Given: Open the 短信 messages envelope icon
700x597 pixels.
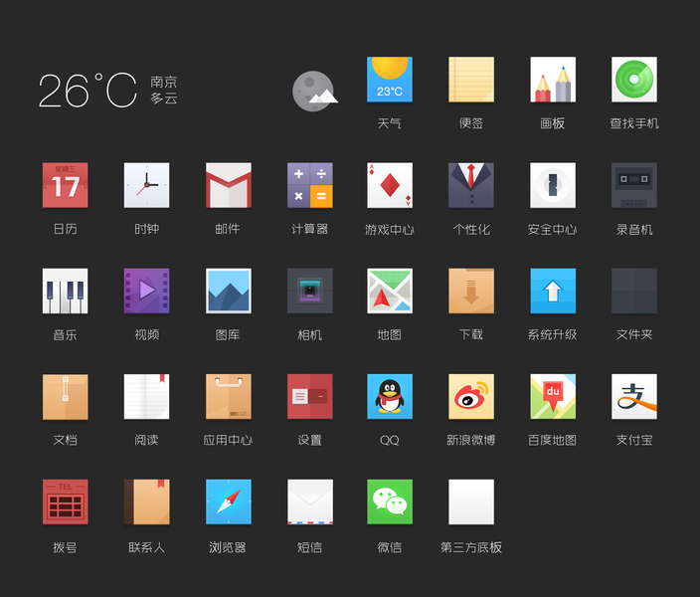Looking at the screenshot, I should point(310,502).
